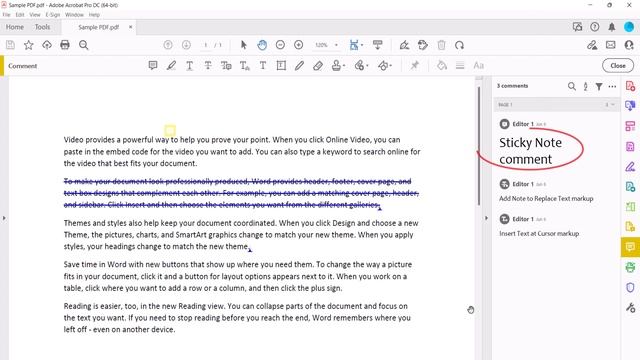Activate the Hand pan tool

tap(262, 45)
